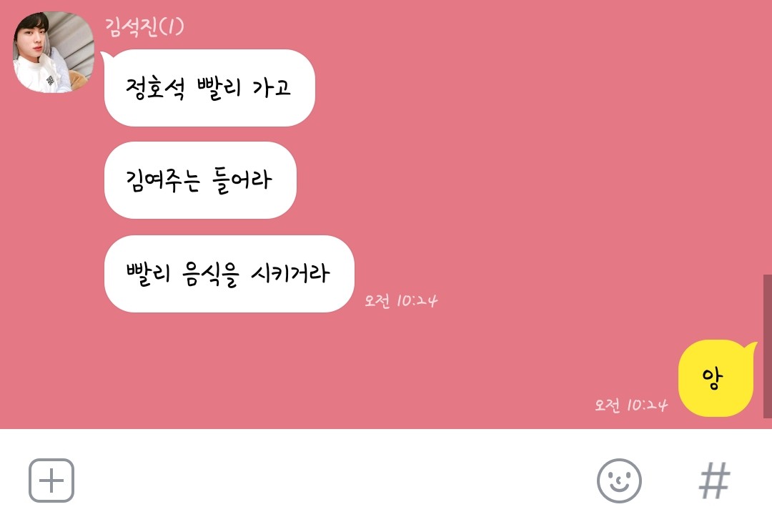772x532 pixels.
Task: Click the word '들어라' in the second message
Action: pos(242,180)
